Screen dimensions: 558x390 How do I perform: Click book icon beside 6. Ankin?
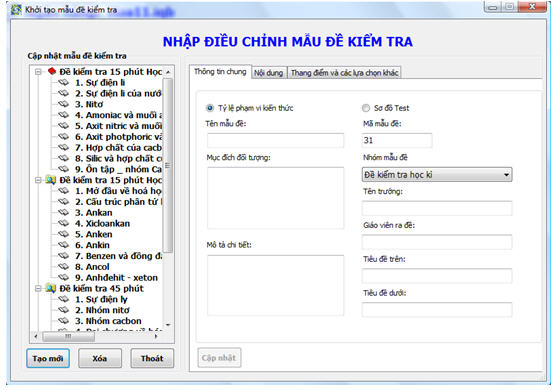click(x=63, y=245)
